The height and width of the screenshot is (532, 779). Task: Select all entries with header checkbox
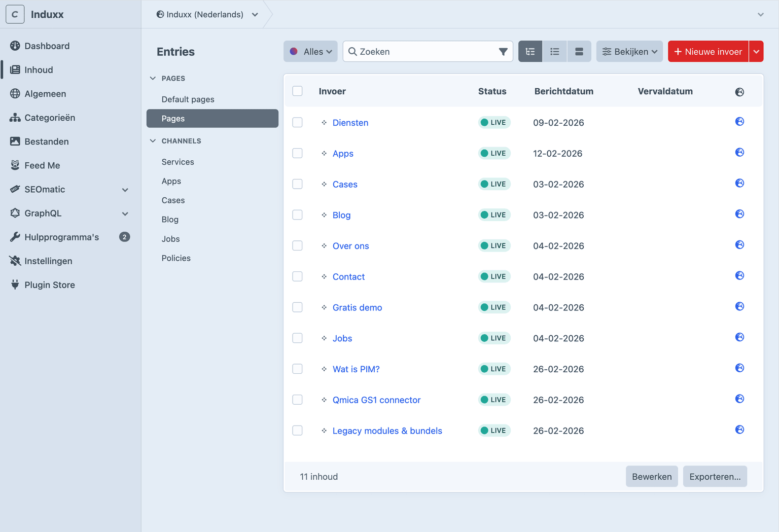298,91
